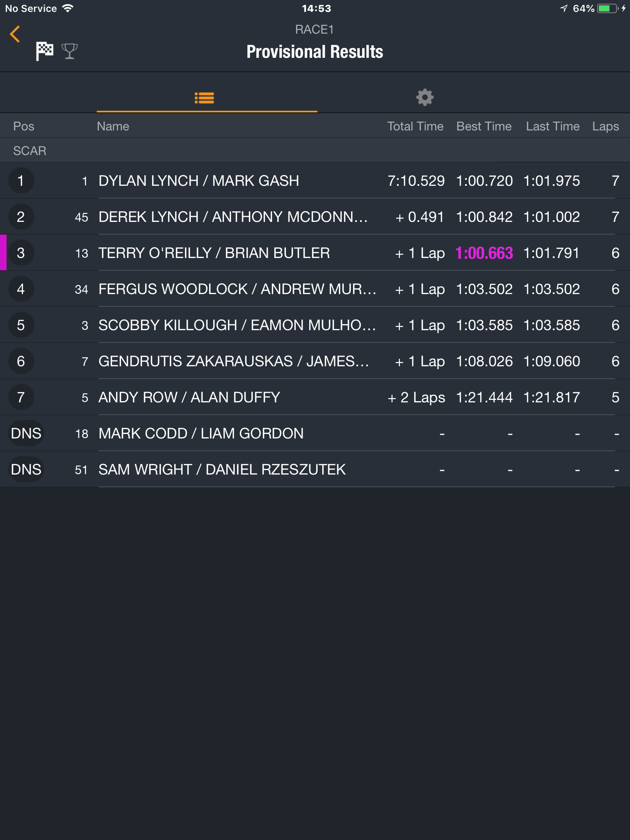Tap the DNS badge for Mark Codd

coord(26,434)
